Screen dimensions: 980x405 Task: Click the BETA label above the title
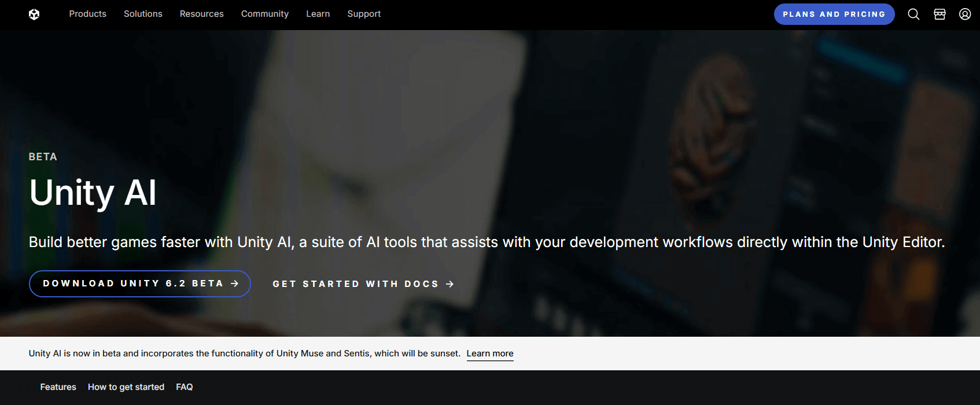[43, 157]
